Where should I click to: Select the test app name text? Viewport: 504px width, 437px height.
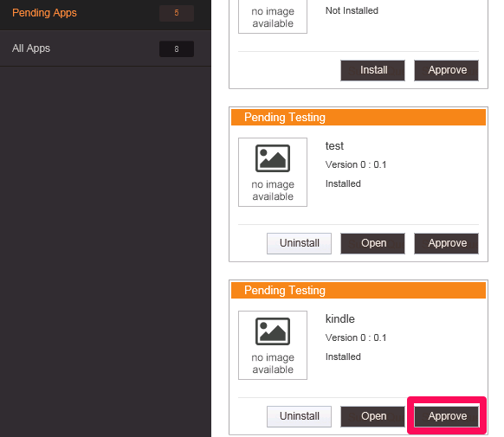click(334, 146)
